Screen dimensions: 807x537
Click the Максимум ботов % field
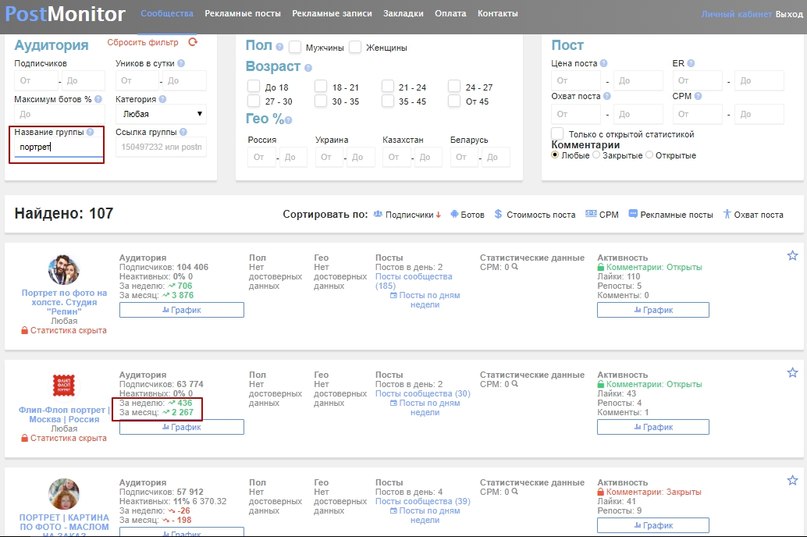pyautogui.click(x=59, y=114)
